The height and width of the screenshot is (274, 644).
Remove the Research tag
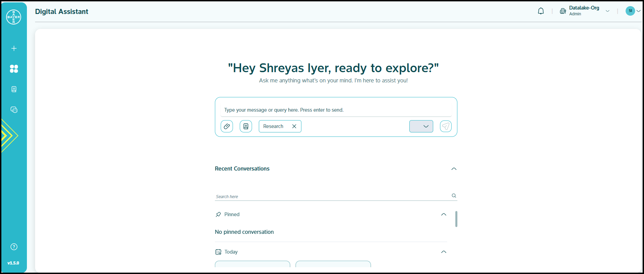tap(294, 126)
